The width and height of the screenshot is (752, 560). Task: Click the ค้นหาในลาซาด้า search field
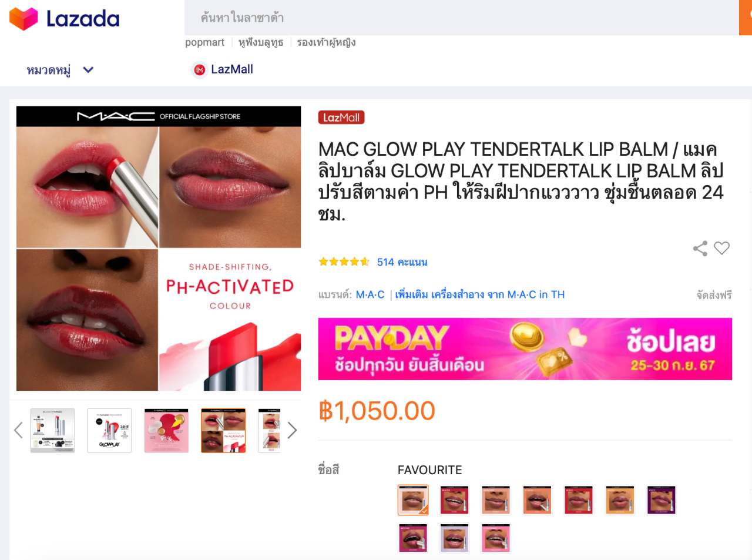click(461, 18)
